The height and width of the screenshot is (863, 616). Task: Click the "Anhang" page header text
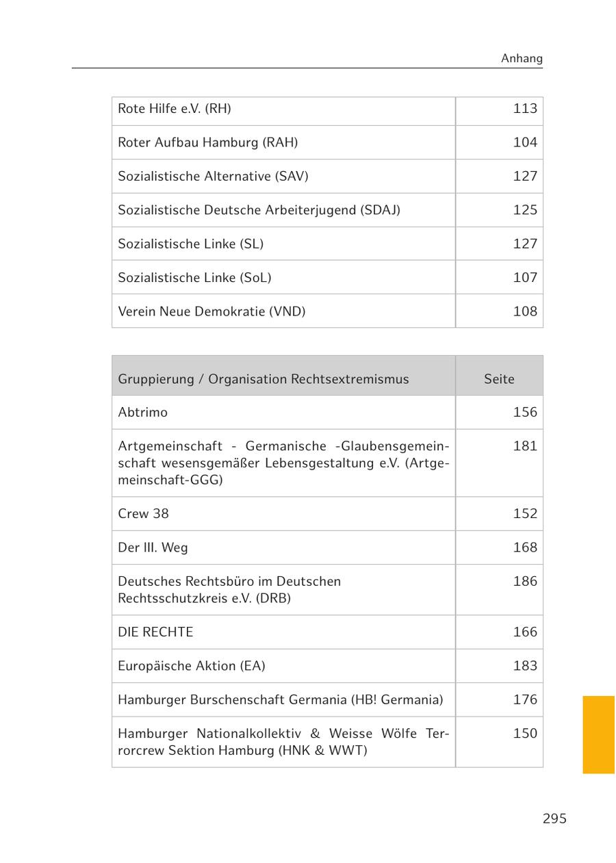[x=522, y=59]
